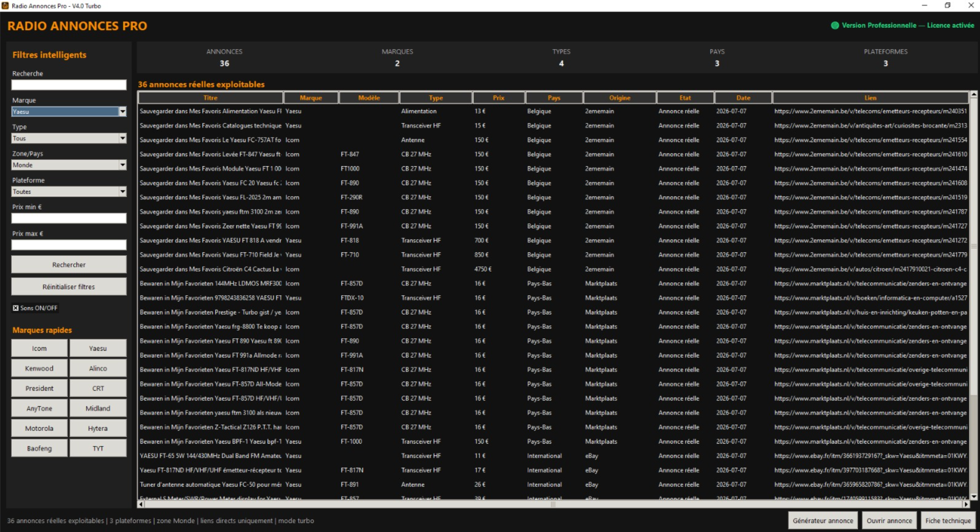980x532 pixels.
Task: Expand the Plateforme dropdown set to Toutes
Action: tap(122, 192)
